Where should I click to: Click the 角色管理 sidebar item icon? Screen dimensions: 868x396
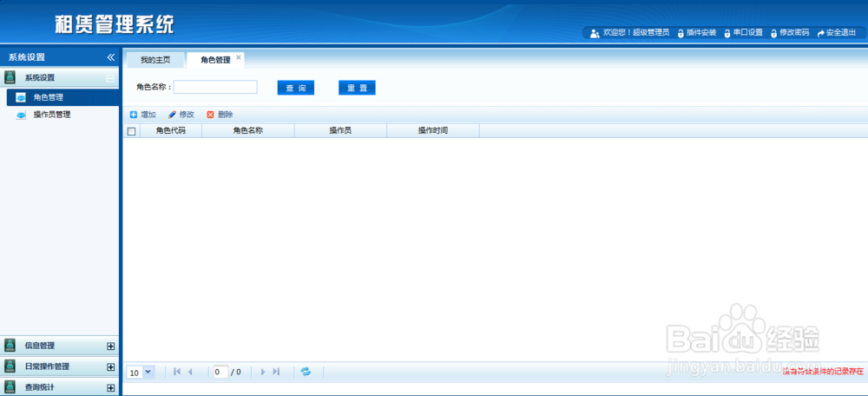tap(21, 97)
